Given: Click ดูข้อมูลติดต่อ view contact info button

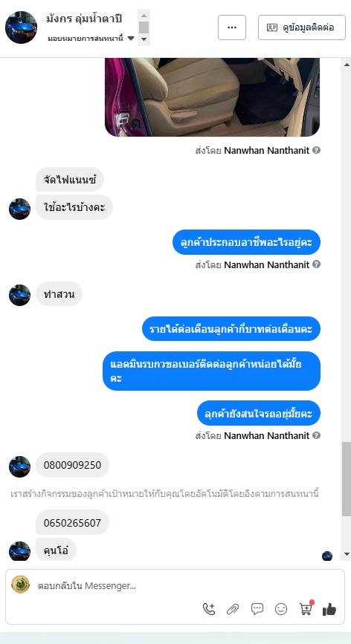Looking at the screenshot, I should 302,27.
